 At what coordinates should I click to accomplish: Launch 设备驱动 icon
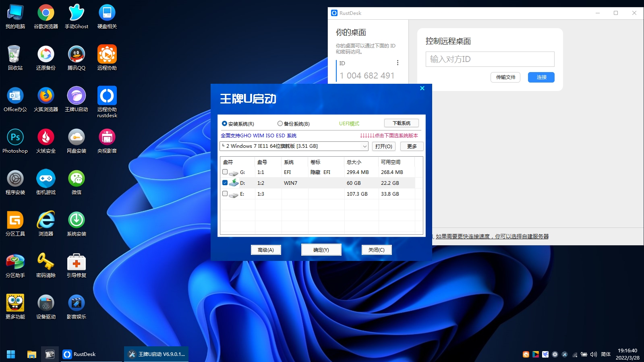tap(46, 307)
